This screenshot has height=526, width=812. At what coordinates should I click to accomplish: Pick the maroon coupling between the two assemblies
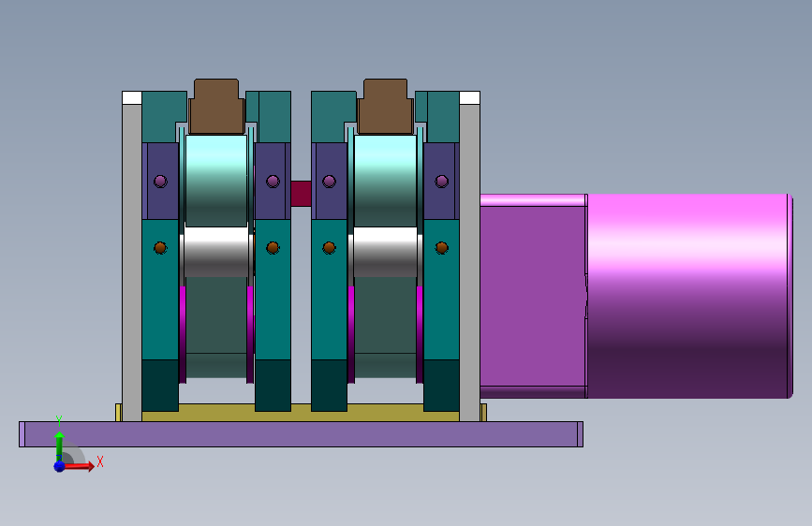[x=301, y=194]
